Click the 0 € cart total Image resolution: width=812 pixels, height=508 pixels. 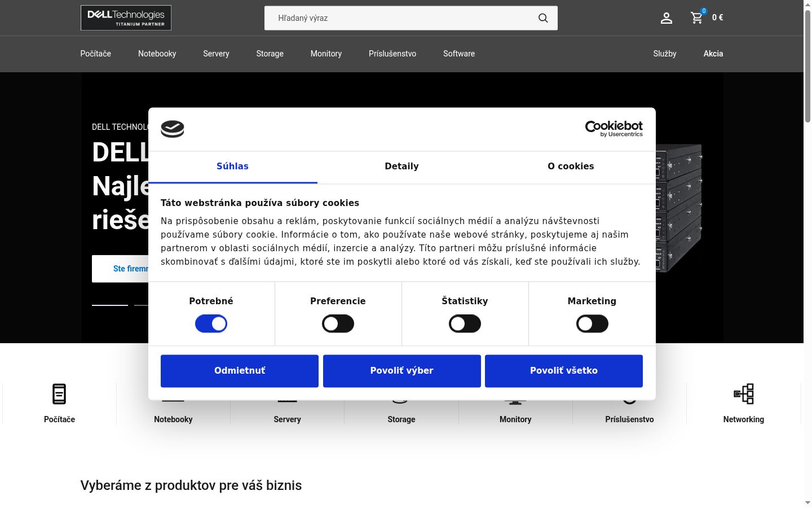click(x=718, y=17)
